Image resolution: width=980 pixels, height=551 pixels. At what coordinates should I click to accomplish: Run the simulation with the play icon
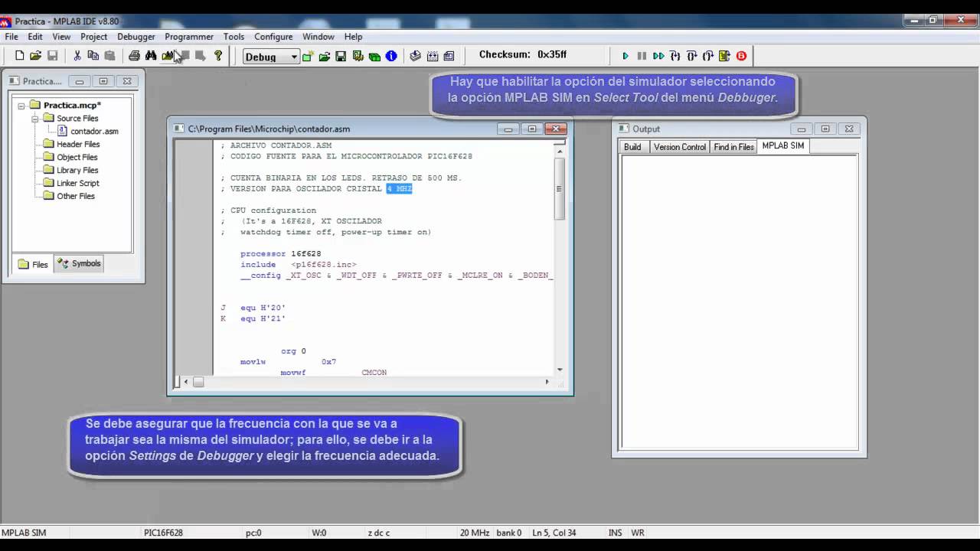626,57
